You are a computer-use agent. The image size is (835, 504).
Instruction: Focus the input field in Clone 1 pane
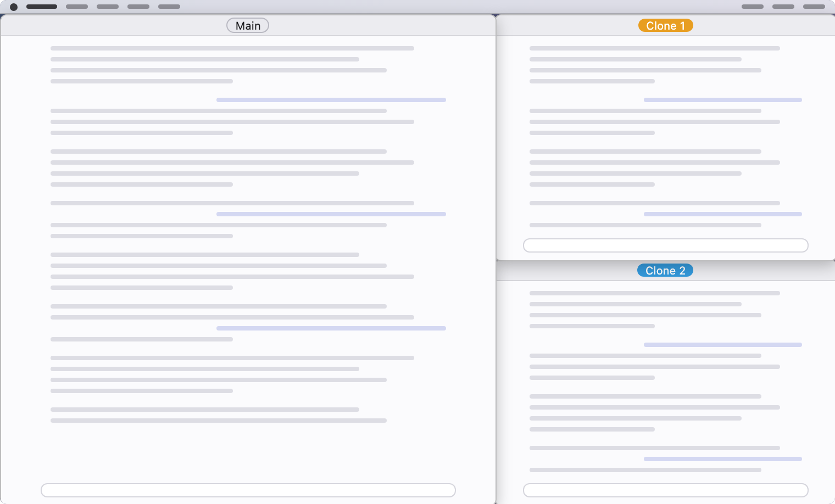tap(666, 245)
